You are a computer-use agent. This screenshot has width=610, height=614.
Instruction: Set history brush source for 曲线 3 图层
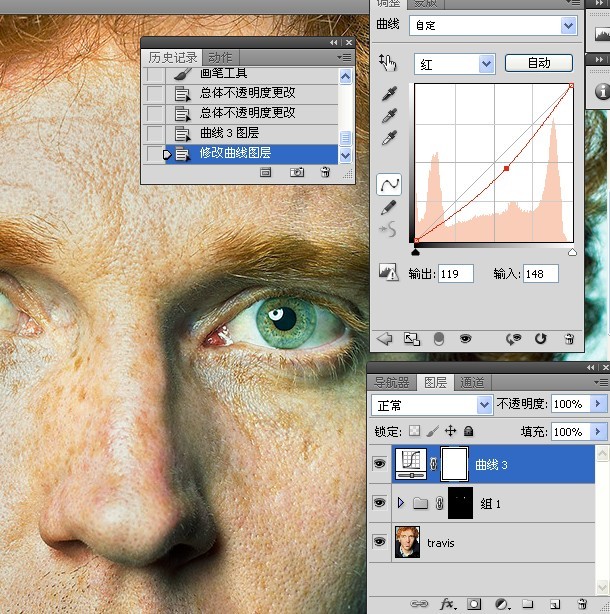[x=154, y=134]
